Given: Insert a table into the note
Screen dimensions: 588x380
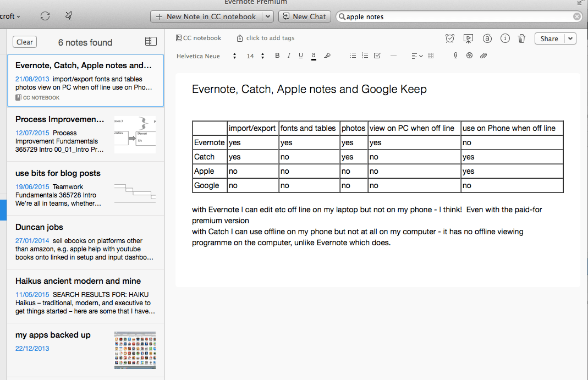Looking at the screenshot, I should coord(431,56).
